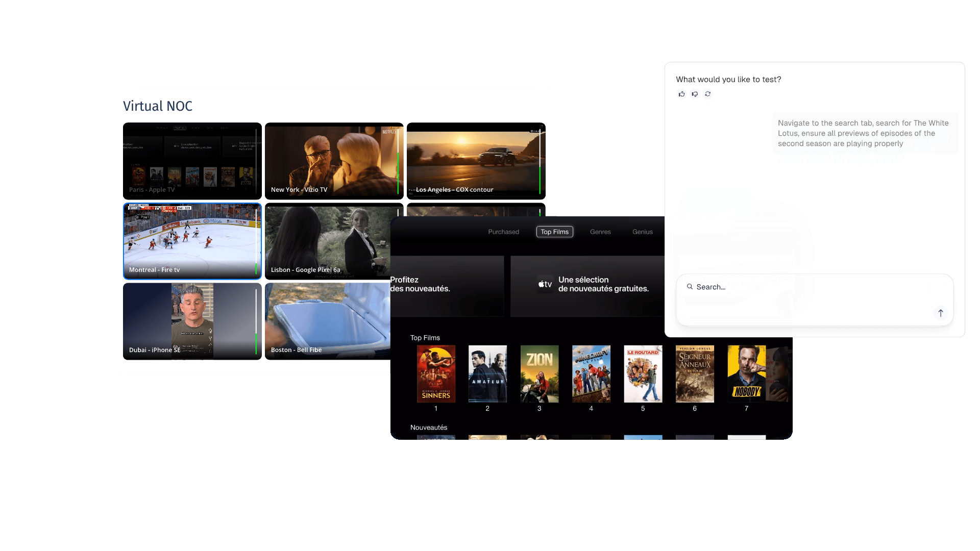The height and width of the screenshot is (551, 980).
Task: Select the New York - Vizio TV feed
Action: coord(334,161)
